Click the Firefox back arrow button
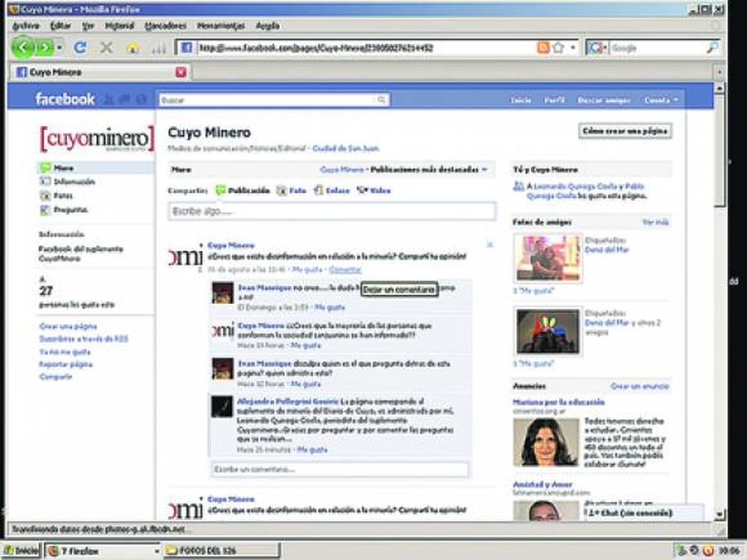The width and height of the screenshot is (747, 560). [23, 48]
